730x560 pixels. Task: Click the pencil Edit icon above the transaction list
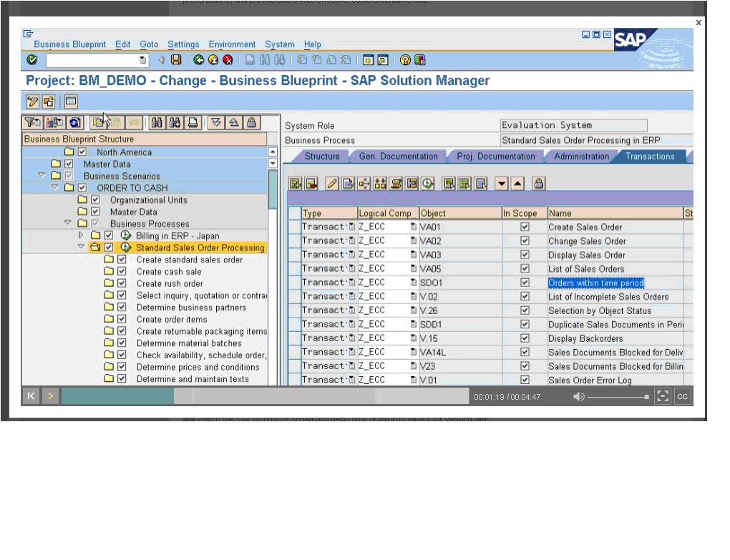331,183
